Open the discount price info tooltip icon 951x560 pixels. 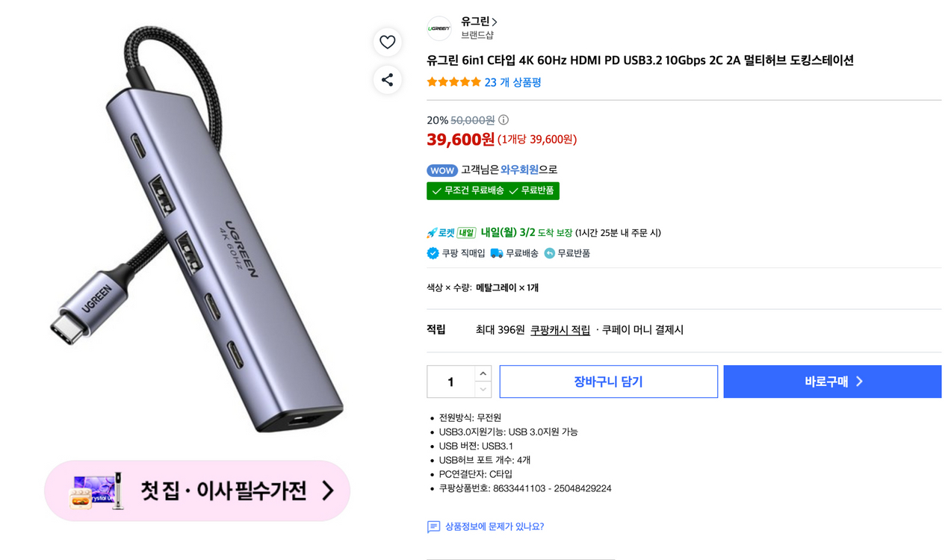(504, 119)
